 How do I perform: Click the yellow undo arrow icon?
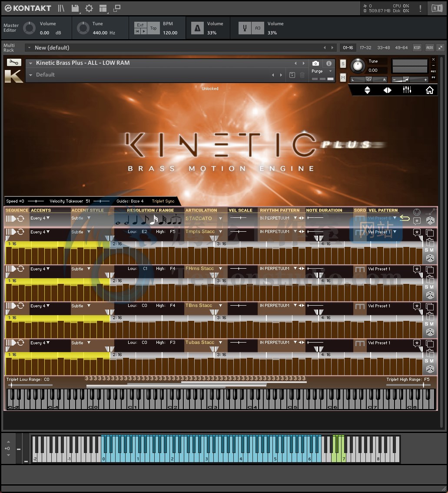[405, 218]
